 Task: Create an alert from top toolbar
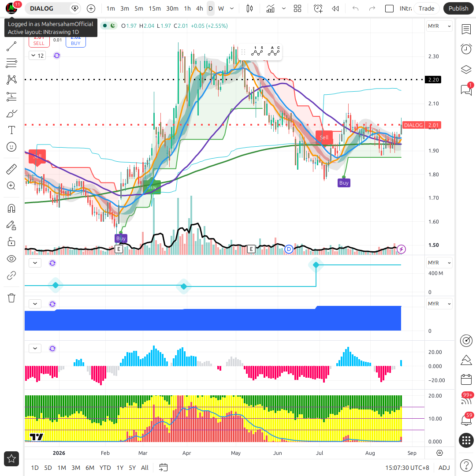tap(318, 8)
